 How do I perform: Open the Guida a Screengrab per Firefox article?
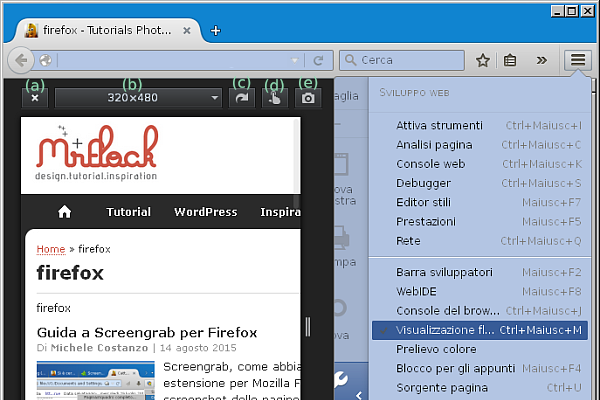click(147, 332)
